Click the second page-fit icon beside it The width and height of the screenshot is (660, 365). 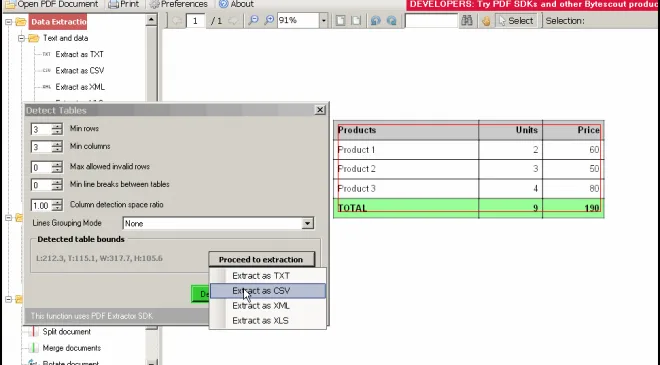click(356, 21)
